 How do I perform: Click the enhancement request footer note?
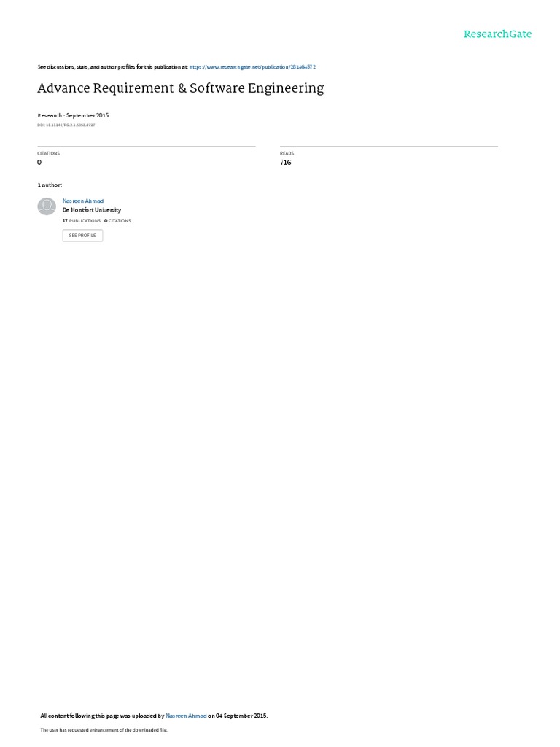click(104, 729)
